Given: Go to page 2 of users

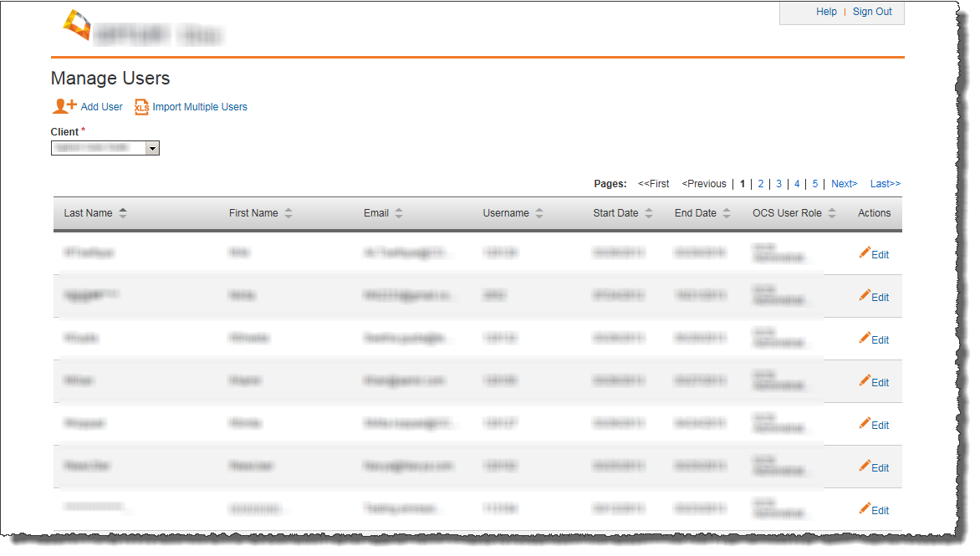Looking at the screenshot, I should (760, 184).
